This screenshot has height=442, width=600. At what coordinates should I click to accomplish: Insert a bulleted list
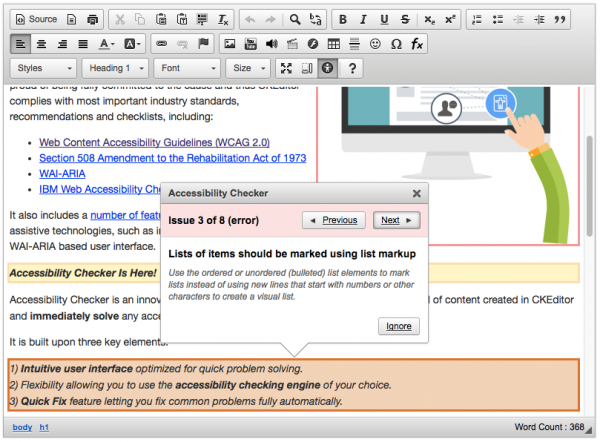[x=498, y=19]
